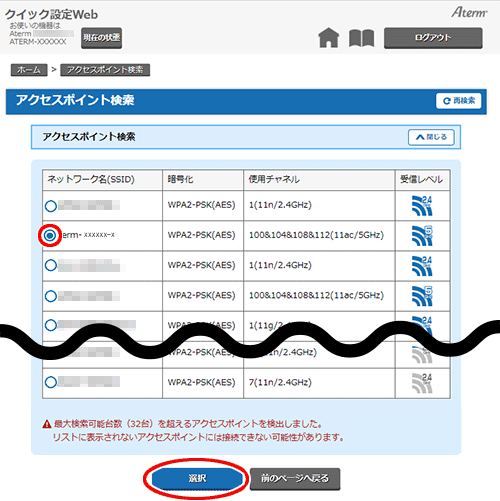Open the manual book icon
This screenshot has height=501, width=500.
[361, 38]
